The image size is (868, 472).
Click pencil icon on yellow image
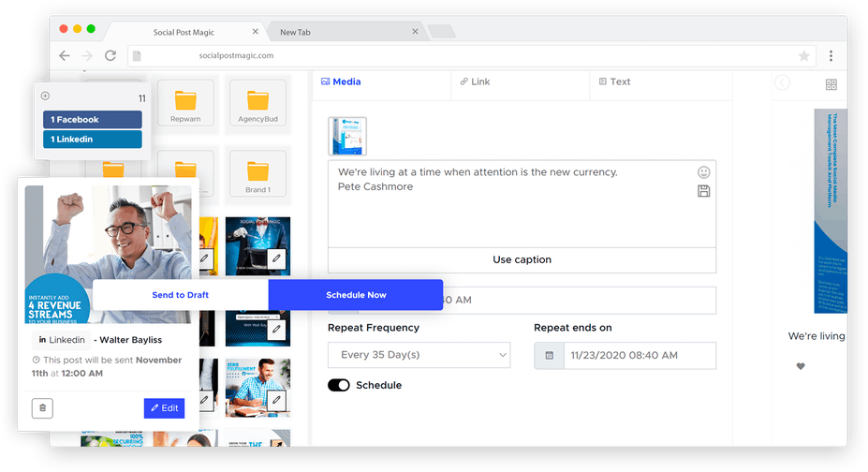point(204,258)
